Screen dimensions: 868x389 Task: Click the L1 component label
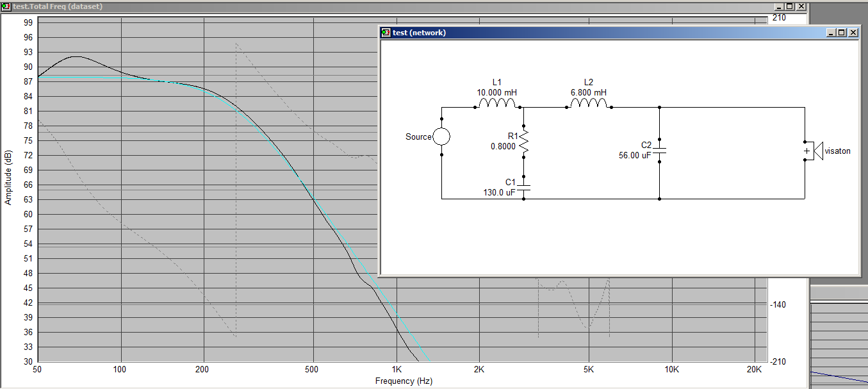[496, 83]
